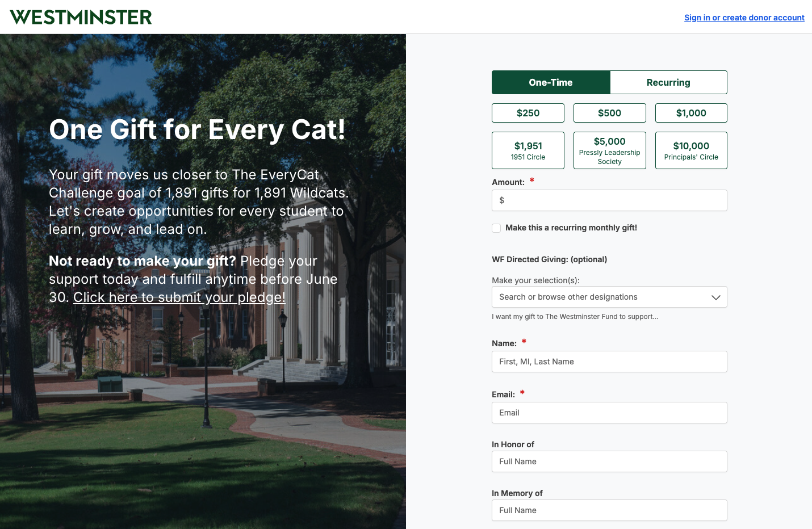This screenshot has height=529, width=812.
Task: Expand Search or browse other designations
Action: (609, 297)
